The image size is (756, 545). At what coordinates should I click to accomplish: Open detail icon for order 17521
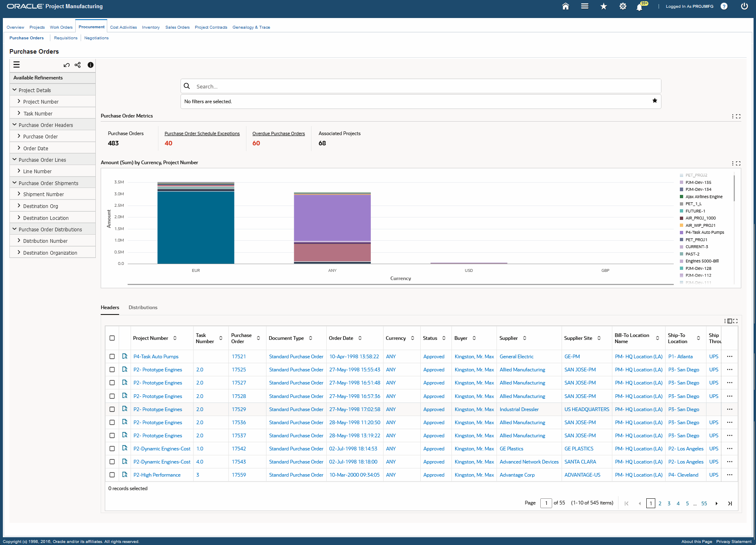[x=125, y=356]
